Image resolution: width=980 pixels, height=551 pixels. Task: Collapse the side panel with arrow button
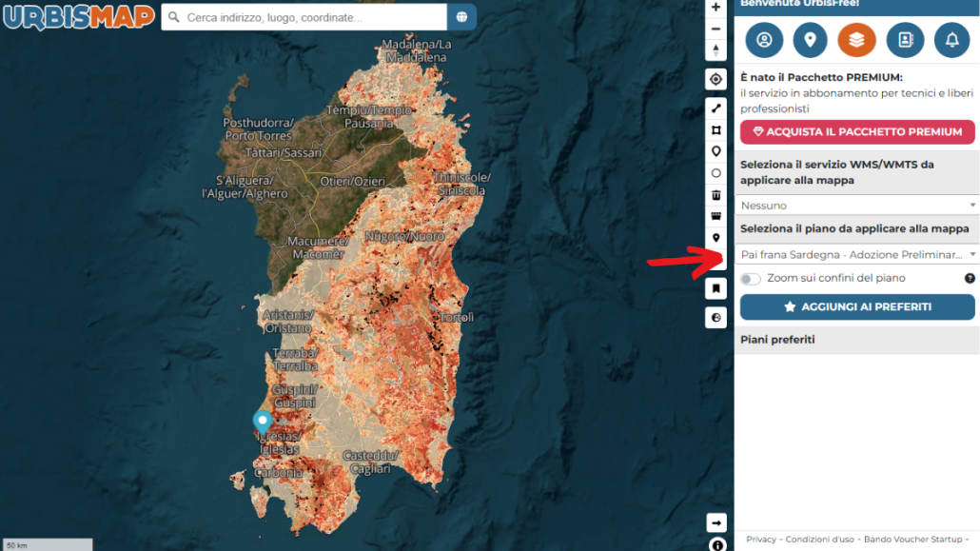[x=715, y=522]
